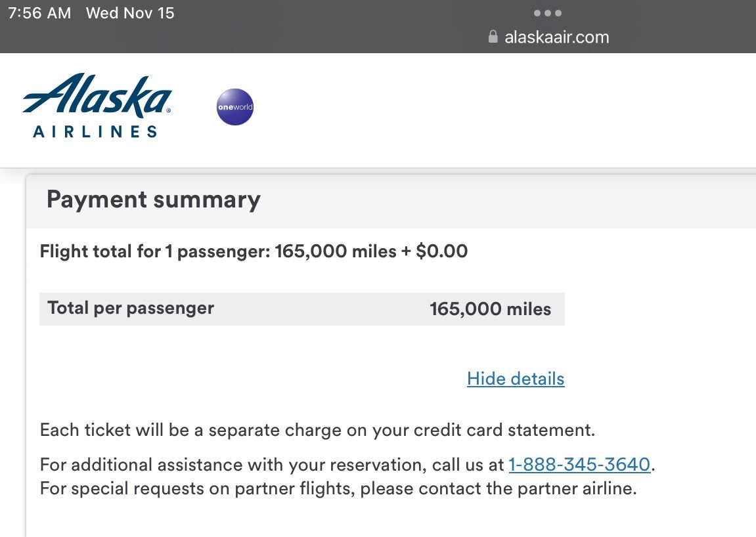This screenshot has height=537, width=756.
Task: Select the Total per passenger label
Action: click(x=131, y=308)
